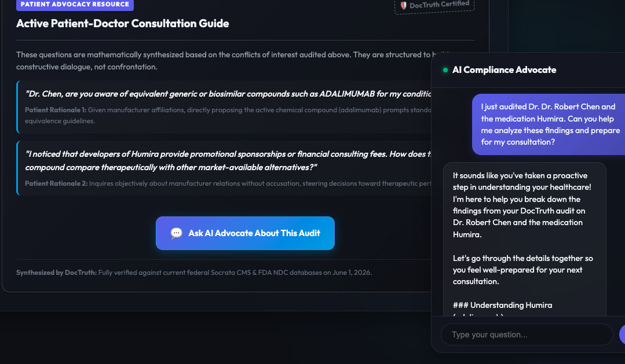The height and width of the screenshot is (364, 625).
Task: Click the Patient Rationale 2 explanation
Action: coord(228,183)
